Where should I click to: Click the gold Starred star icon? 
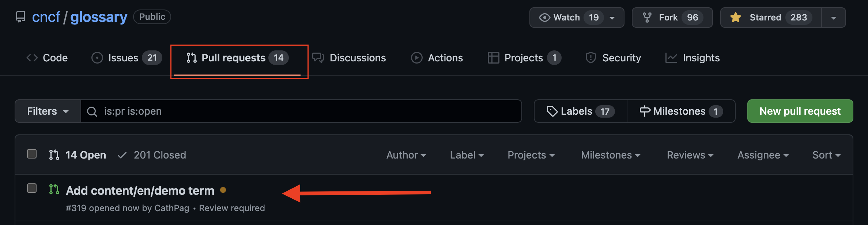tap(735, 18)
